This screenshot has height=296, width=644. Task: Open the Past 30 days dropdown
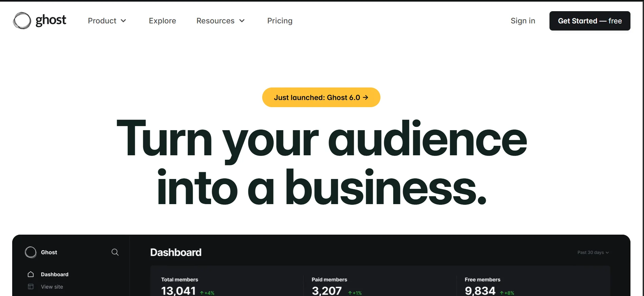click(593, 253)
